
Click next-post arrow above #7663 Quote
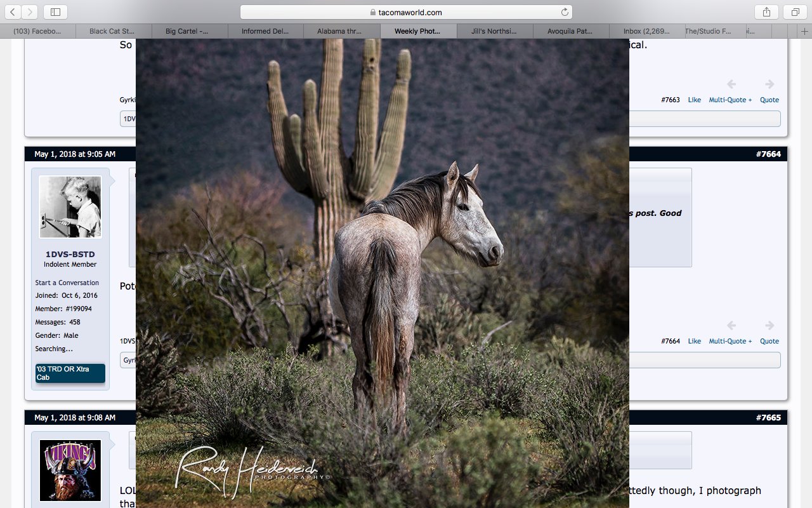769,84
